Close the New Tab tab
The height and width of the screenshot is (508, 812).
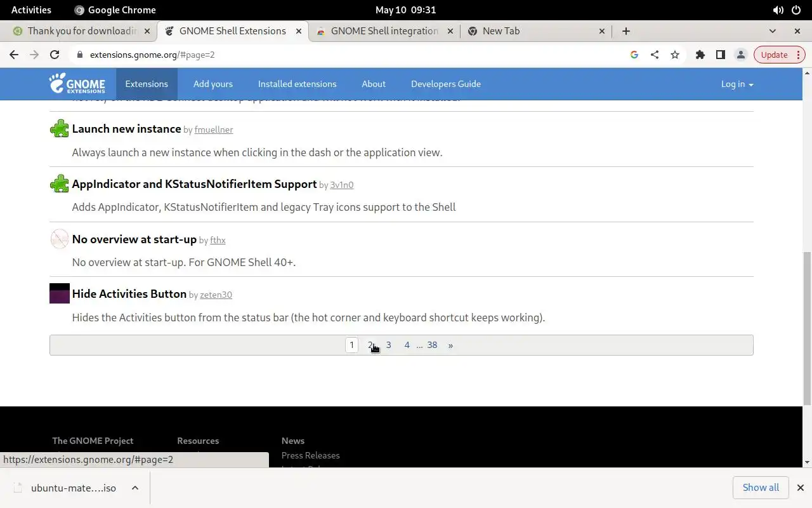601,30
